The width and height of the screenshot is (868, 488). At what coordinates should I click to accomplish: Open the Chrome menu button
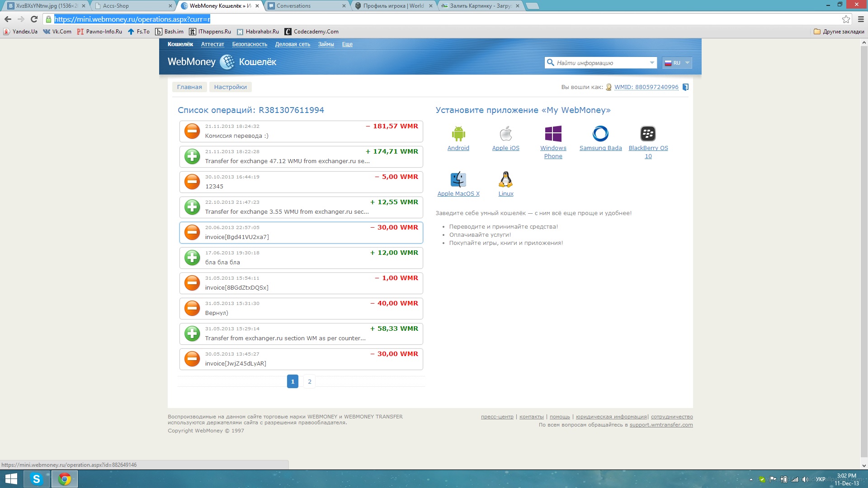click(x=861, y=19)
